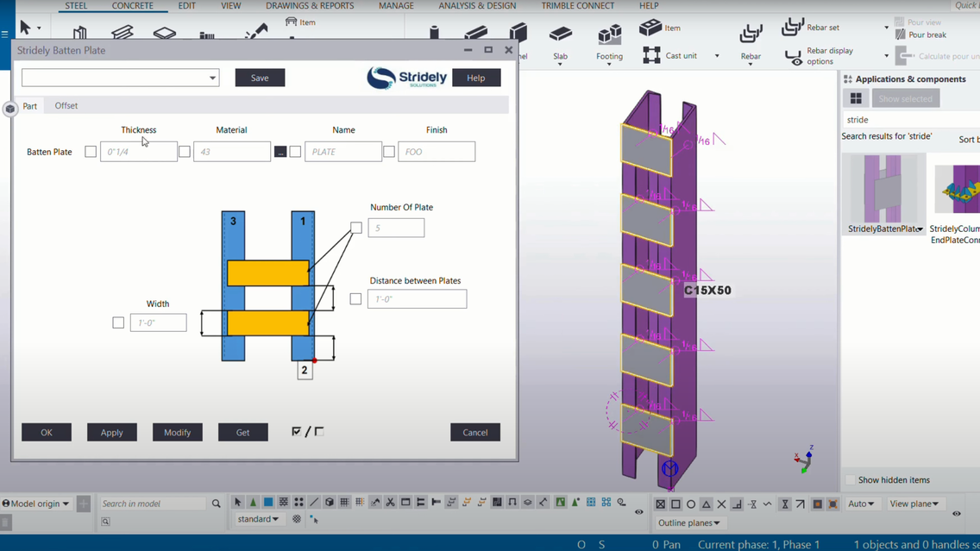Click the hourglass snap switch icon
This screenshot has height=551, width=980.
coord(785,504)
